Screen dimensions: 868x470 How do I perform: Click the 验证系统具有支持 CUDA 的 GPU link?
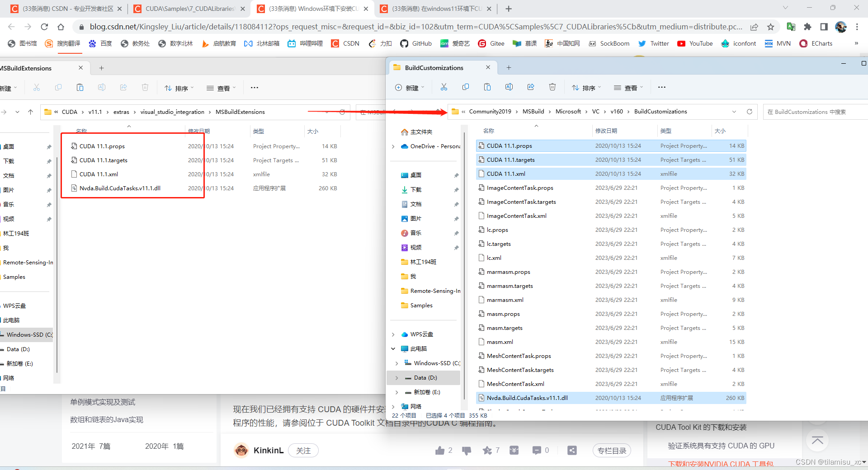721,446
